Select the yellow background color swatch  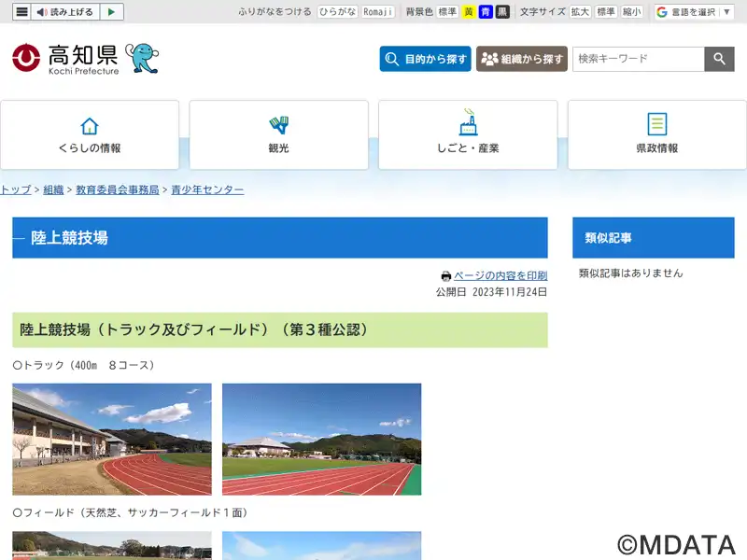click(469, 12)
